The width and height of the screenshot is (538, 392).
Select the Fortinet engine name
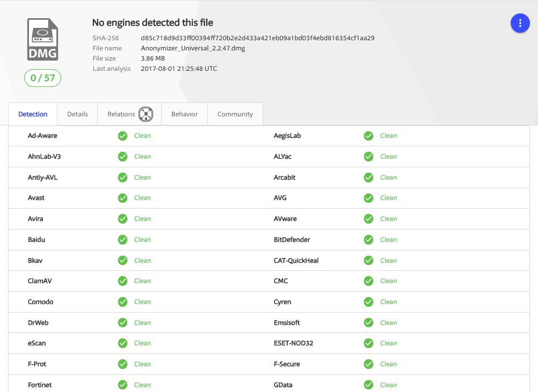pyautogui.click(x=40, y=385)
